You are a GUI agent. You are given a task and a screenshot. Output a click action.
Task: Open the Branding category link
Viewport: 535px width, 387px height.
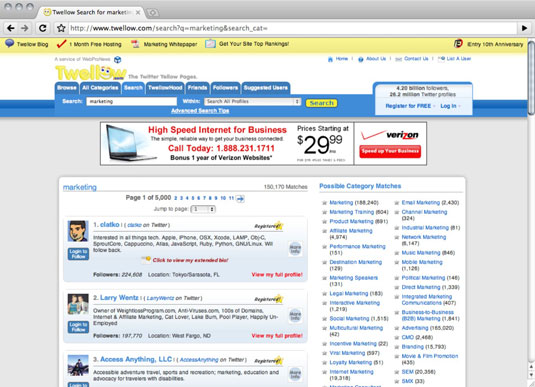413,347
